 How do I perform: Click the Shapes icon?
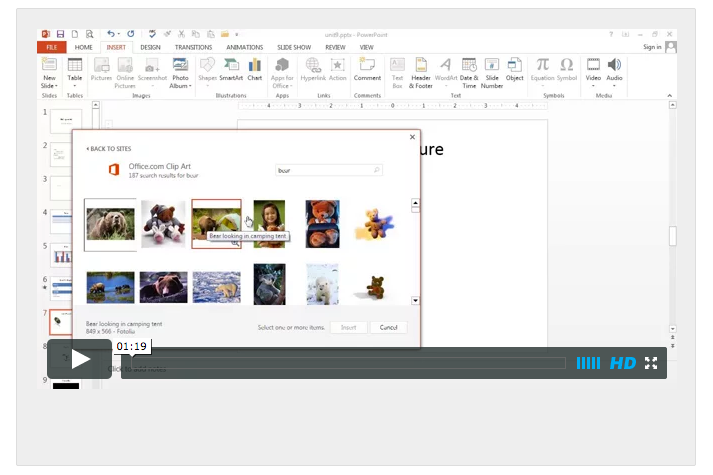pyautogui.click(x=207, y=65)
